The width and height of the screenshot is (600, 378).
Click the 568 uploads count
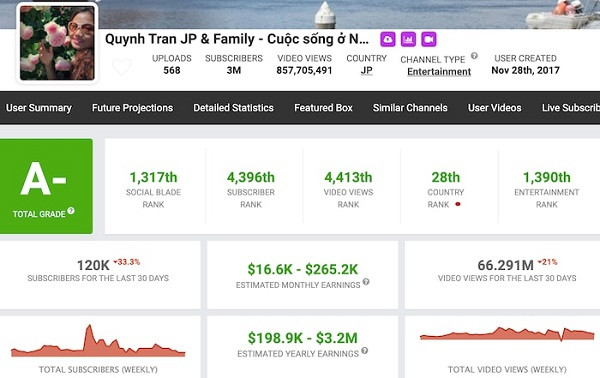pos(172,70)
